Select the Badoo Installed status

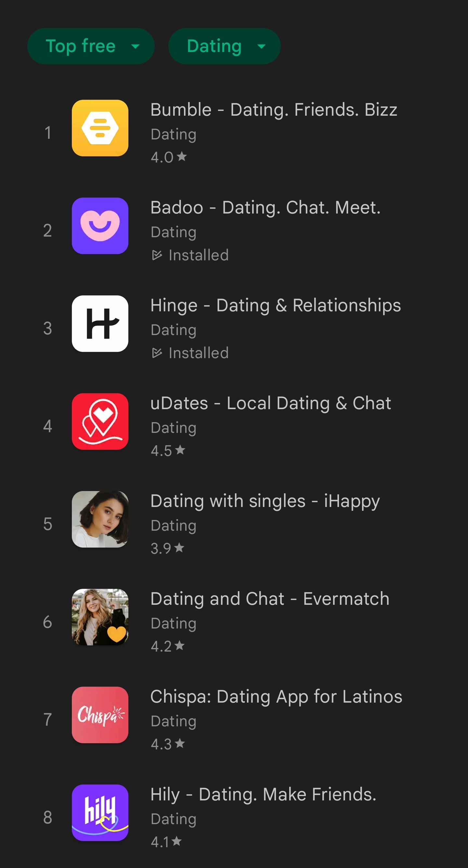point(190,255)
